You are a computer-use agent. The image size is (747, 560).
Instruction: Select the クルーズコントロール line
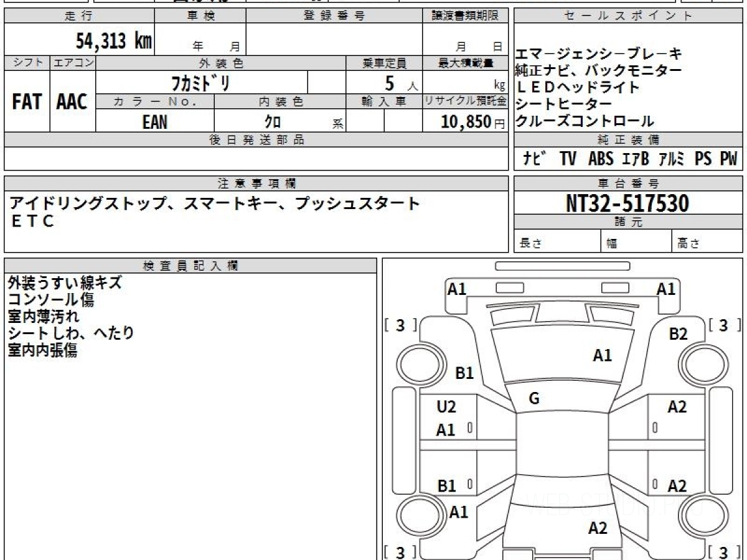[x=585, y=121]
